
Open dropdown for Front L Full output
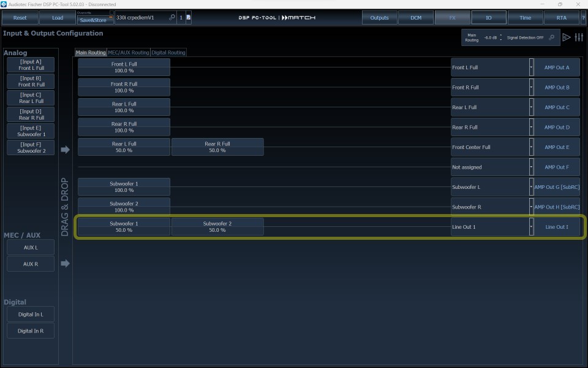coord(531,67)
